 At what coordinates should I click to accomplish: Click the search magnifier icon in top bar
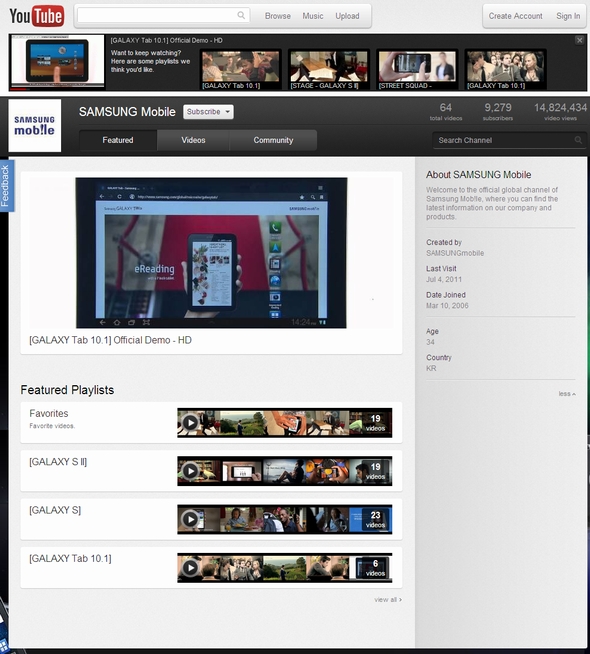(x=241, y=15)
